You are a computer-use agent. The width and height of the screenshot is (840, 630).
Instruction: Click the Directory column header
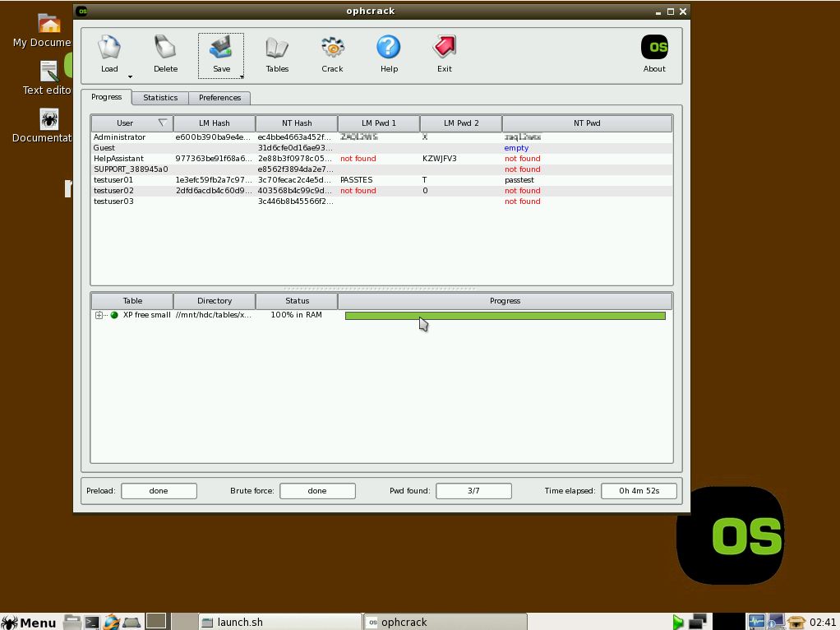coord(215,301)
